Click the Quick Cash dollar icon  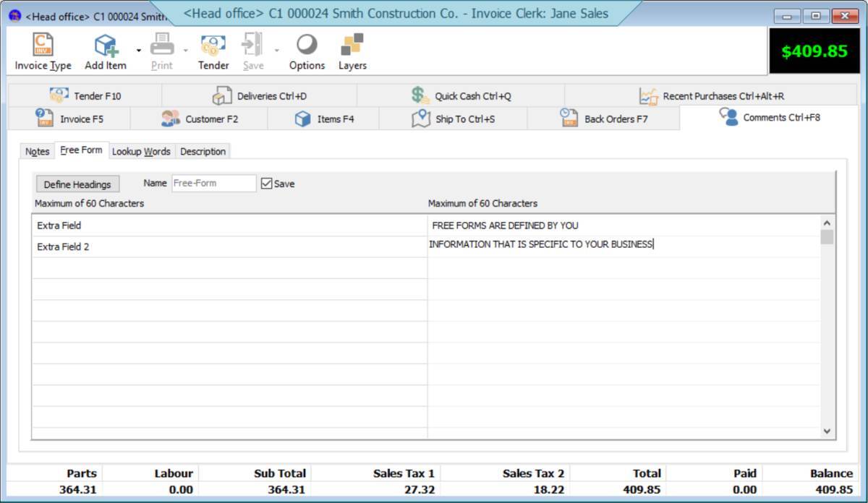pyautogui.click(x=416, y=94)
